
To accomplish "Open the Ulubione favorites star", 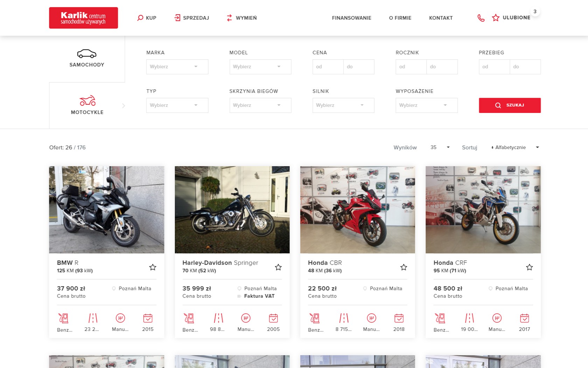I will coord(496,18).
